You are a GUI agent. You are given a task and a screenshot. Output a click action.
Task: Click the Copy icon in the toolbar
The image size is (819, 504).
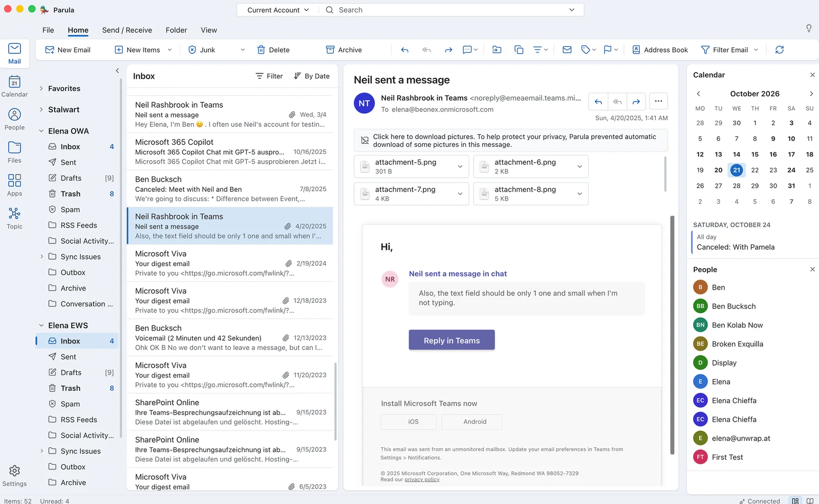pos(519,50)
